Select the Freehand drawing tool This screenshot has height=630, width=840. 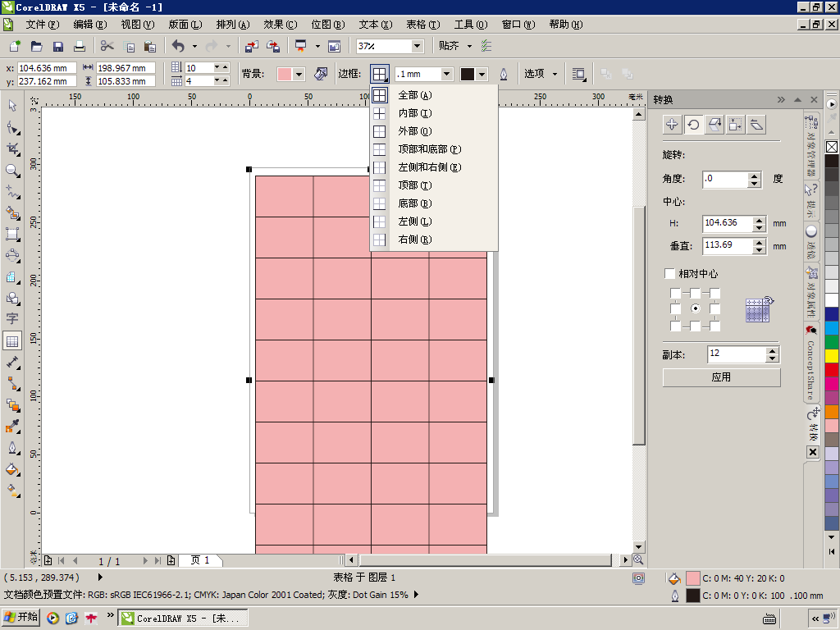tap(12, 191)
